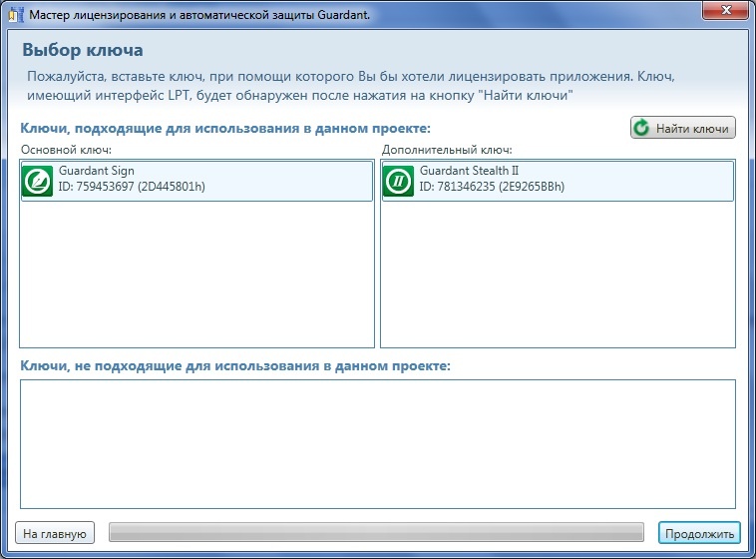Select the Guardant Sign key name
This screenshot has width=756, height=559.
[97, 172]
